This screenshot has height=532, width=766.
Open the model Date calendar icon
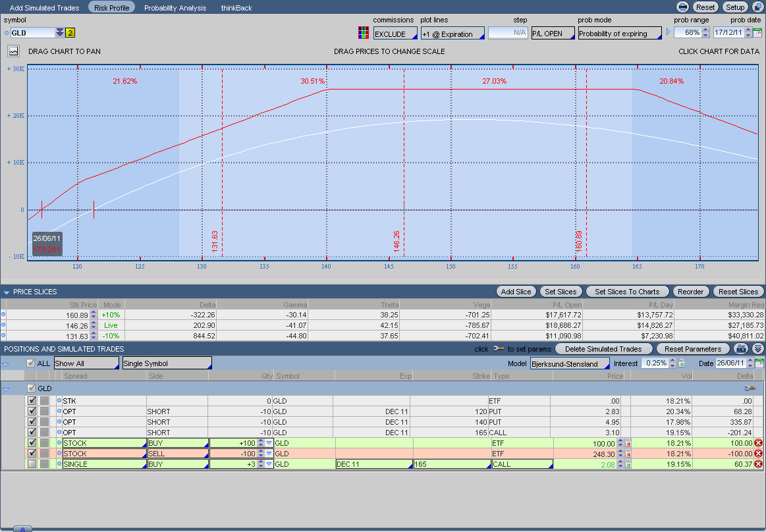coord(759,363)
